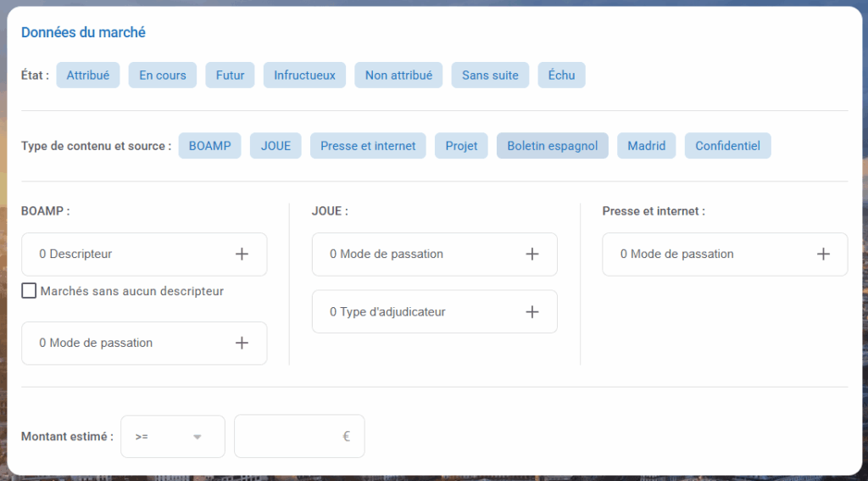Select the Infructueux state chip
The height and width of the screenshot is (481, 868).
point(304,75)
